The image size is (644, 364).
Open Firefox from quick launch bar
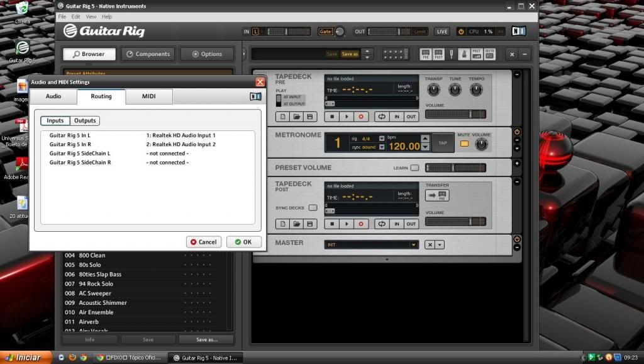[x=72, y=358]
